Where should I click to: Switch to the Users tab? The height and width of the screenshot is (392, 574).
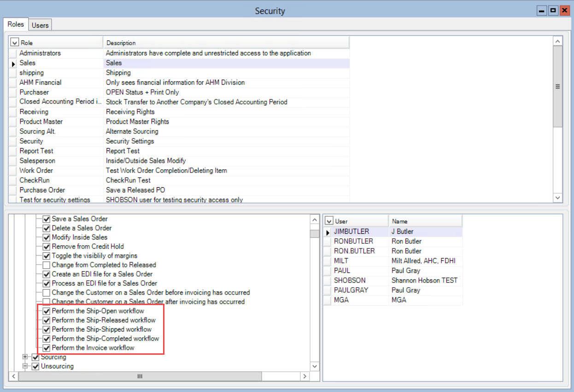[40, 25]
